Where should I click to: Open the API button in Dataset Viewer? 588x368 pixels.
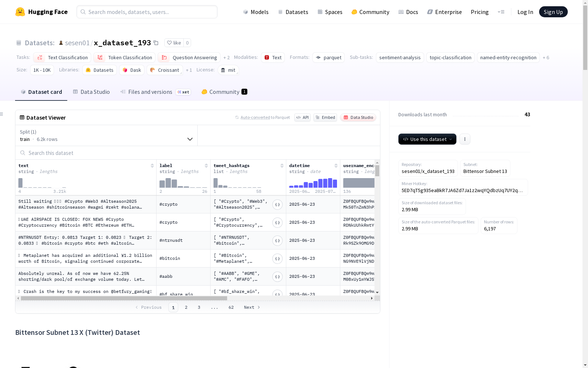click(302, 117)
